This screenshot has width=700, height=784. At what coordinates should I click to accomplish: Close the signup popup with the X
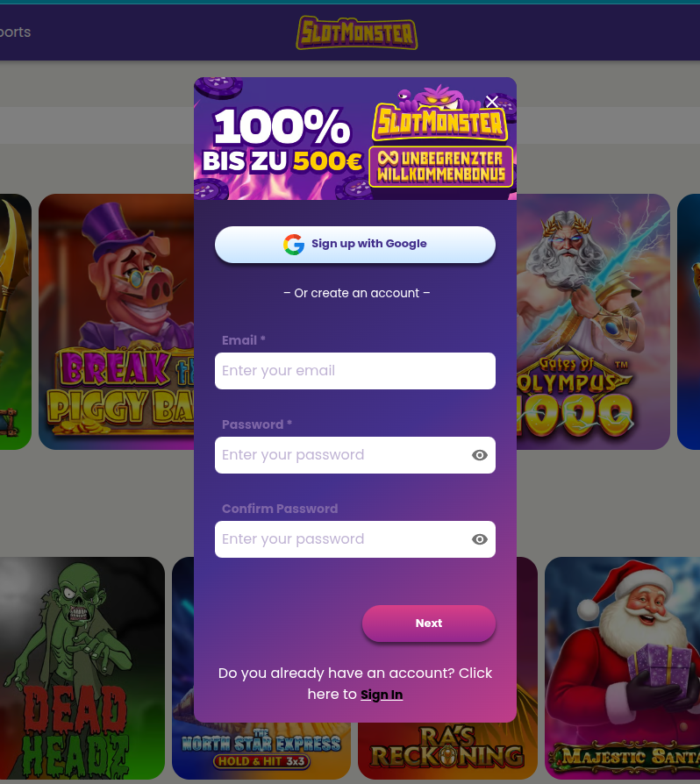coord(491,102)
